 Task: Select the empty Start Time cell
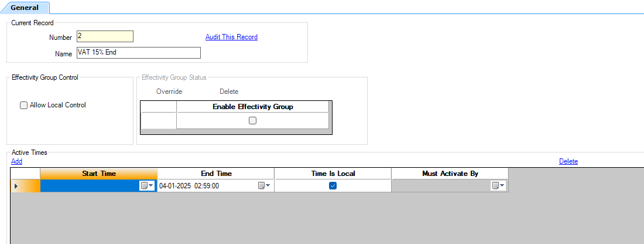point(88,186)
